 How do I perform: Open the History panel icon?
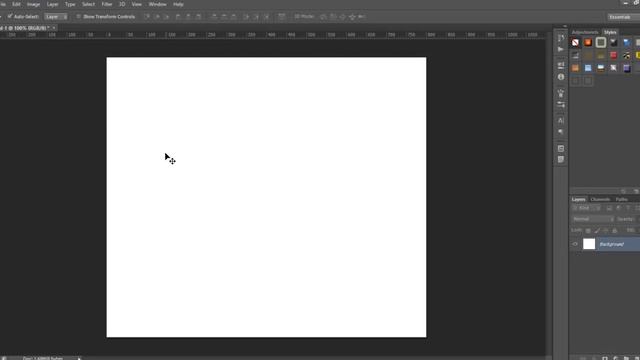pos(561,38)
